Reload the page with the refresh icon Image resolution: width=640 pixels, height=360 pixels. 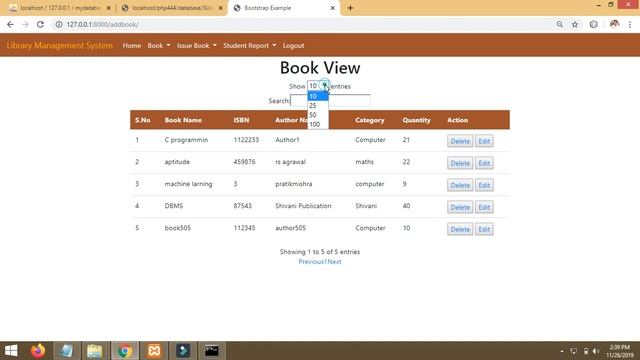coord(40,24)
